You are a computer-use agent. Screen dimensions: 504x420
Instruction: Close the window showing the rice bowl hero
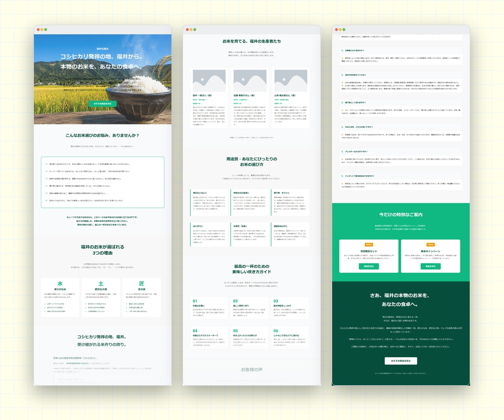38,30
